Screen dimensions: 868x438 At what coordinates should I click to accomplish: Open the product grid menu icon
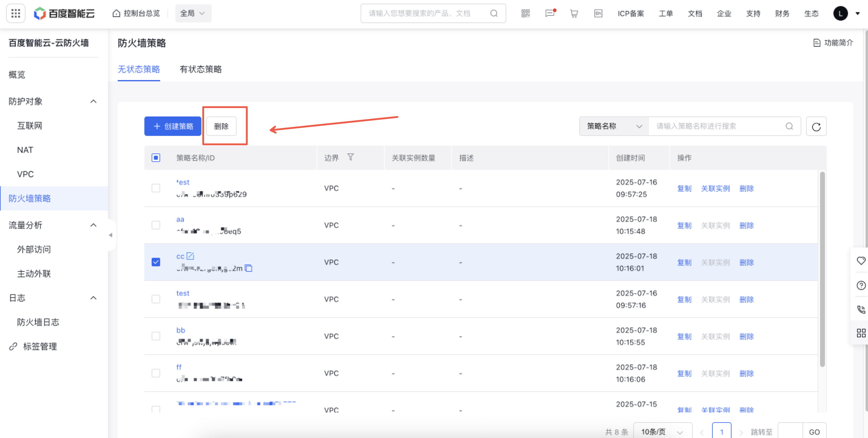[15, 13]
